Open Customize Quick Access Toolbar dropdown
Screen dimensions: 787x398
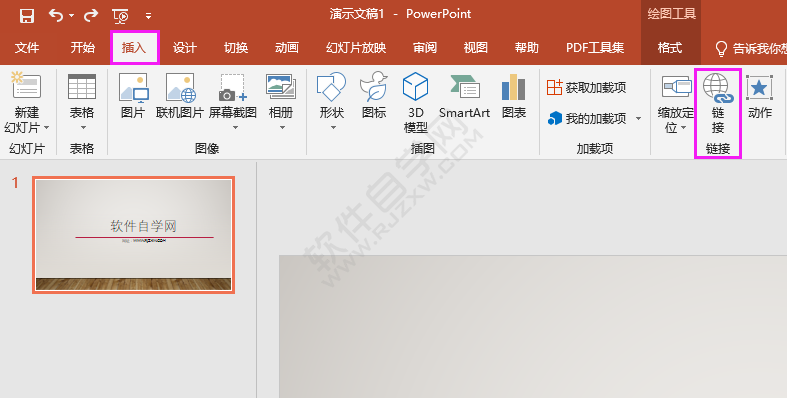149,16
